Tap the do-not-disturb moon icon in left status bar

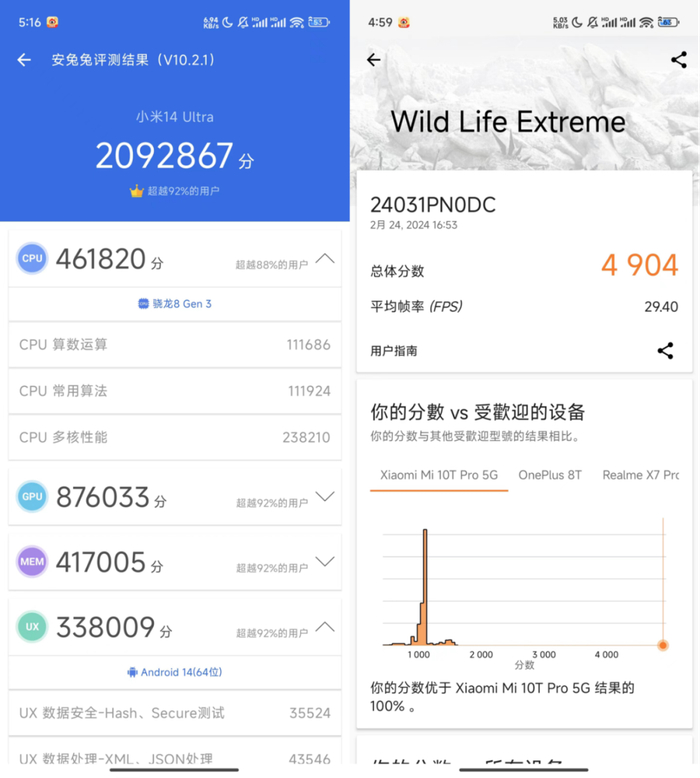(227, 22)
